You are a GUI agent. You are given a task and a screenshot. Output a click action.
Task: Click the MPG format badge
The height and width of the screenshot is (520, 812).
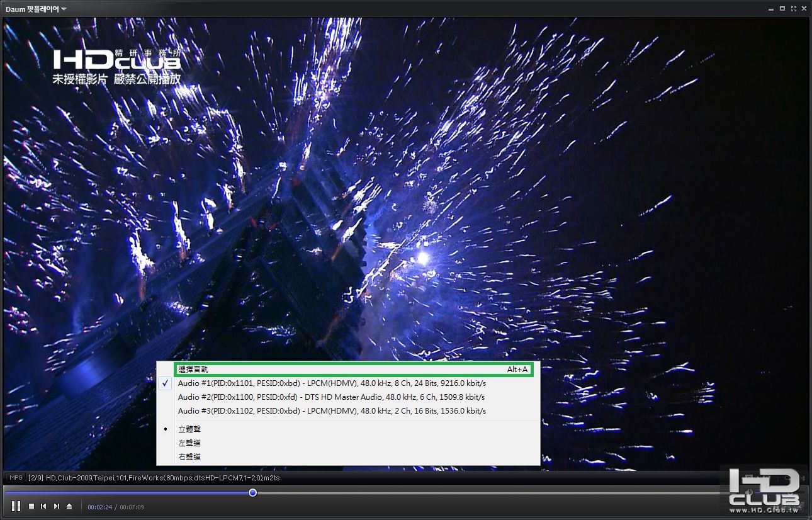[x=15, y=478]
